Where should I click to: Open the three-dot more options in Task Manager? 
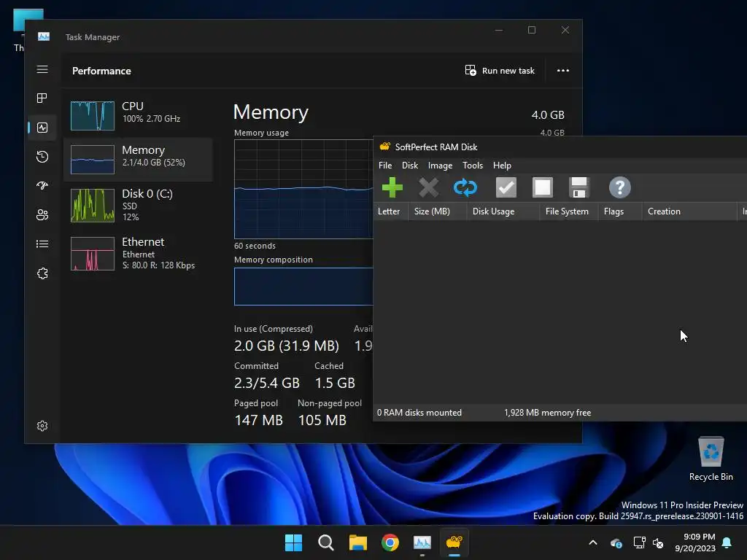[x=563, y=71]
